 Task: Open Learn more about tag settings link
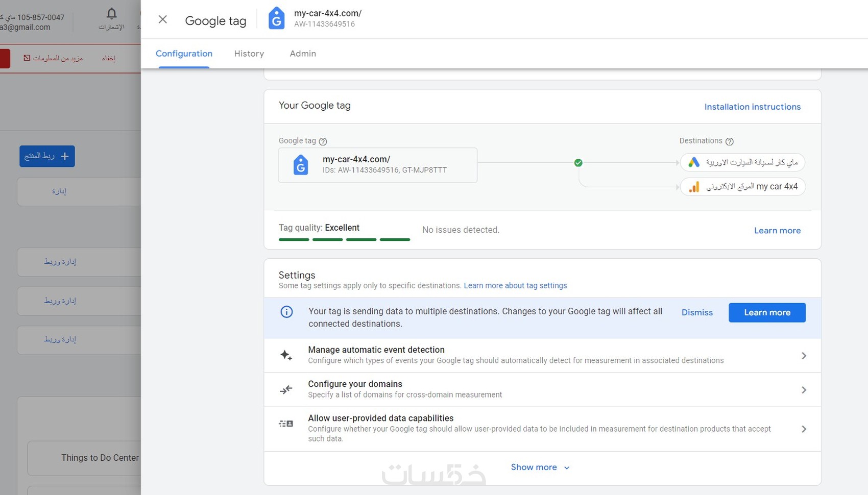515,286
